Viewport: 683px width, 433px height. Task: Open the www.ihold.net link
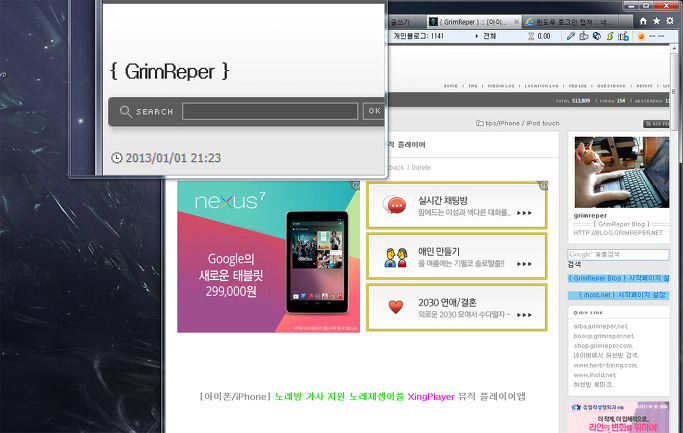tap(595, 375)
